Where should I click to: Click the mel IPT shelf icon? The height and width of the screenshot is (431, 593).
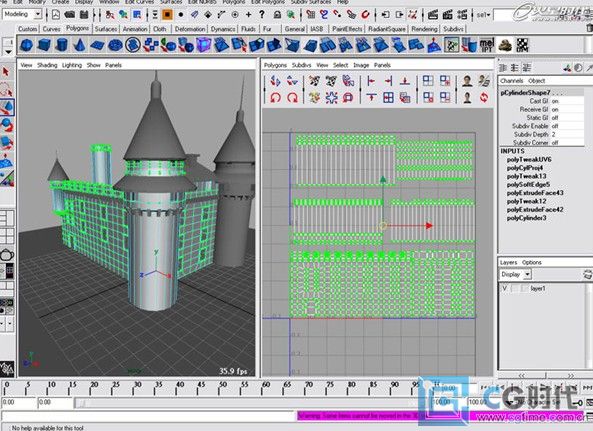click(487, 45)
